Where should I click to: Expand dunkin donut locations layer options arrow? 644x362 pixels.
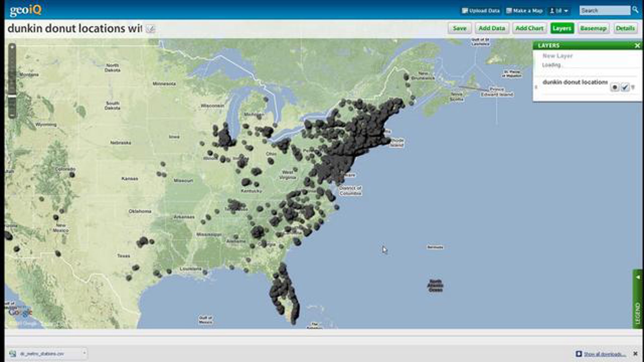pyautogui.click(x=633, y=87)
